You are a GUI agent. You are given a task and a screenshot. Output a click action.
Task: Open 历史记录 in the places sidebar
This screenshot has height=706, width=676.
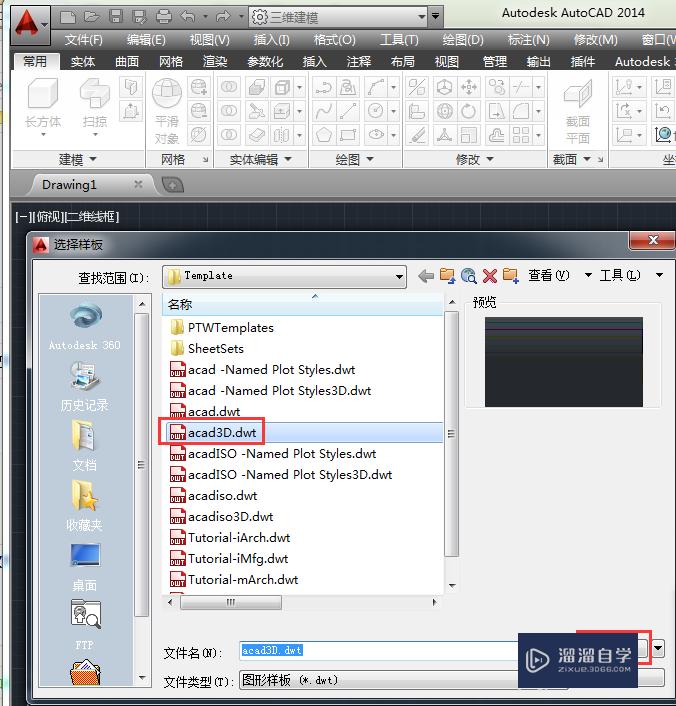point(85,387)
